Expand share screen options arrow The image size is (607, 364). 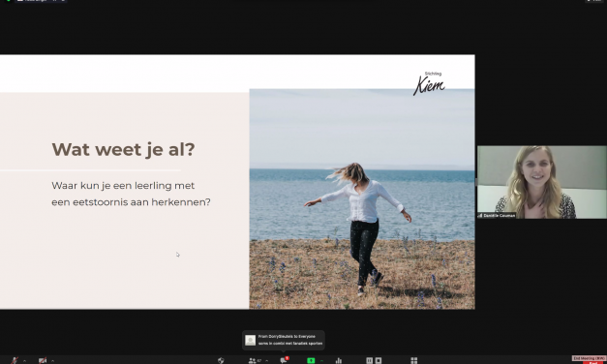click(x=321, y=361)
